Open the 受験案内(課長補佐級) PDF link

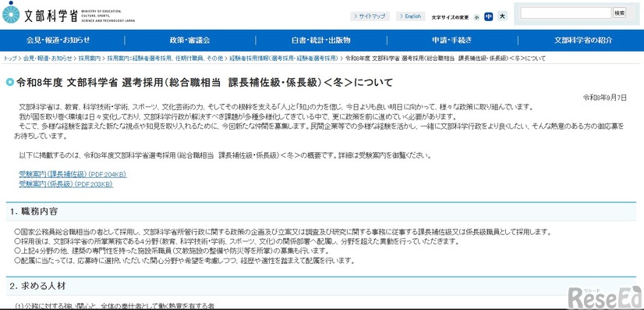coord(73,175)
